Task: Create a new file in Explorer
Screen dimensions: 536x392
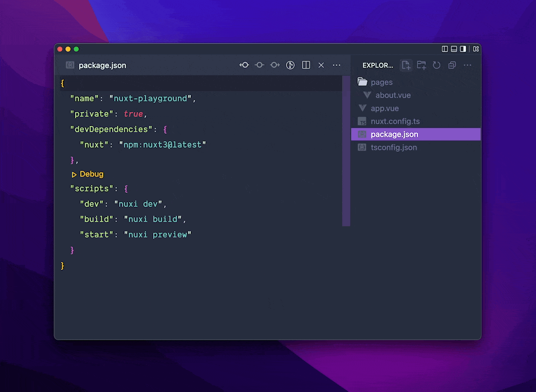Action: [406, 65]
